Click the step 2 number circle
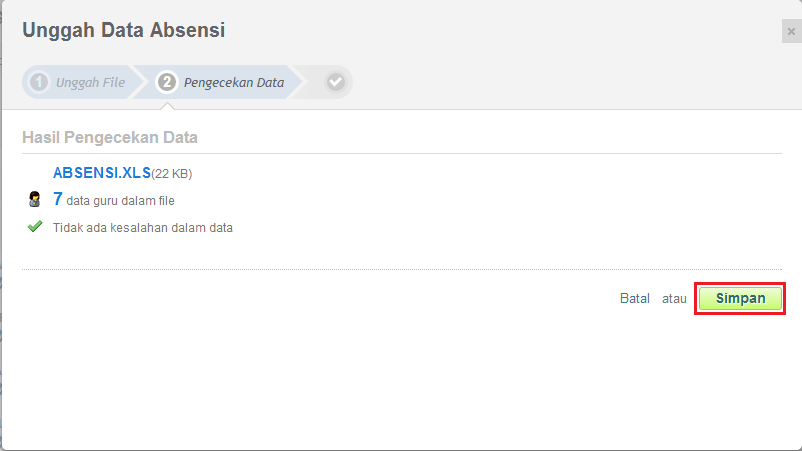802x451 pixels. click(167, 82)
